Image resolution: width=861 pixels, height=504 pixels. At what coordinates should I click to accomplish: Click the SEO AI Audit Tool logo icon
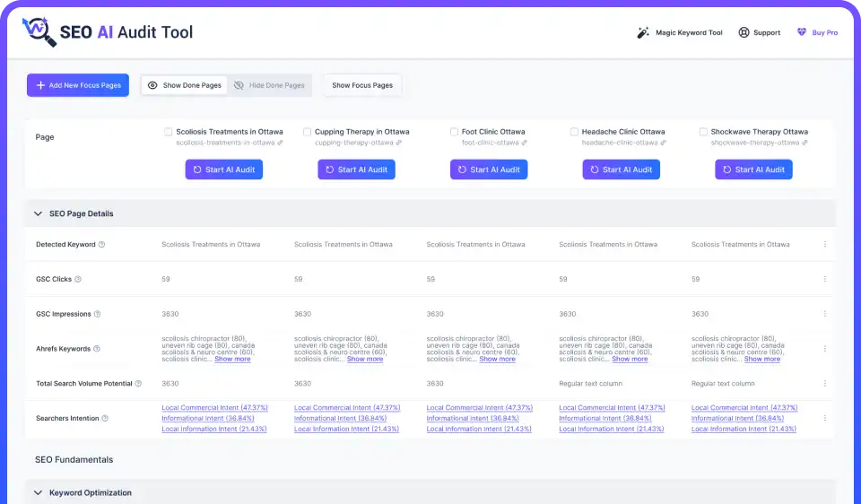pyautogui.click(x=39, y=32)
